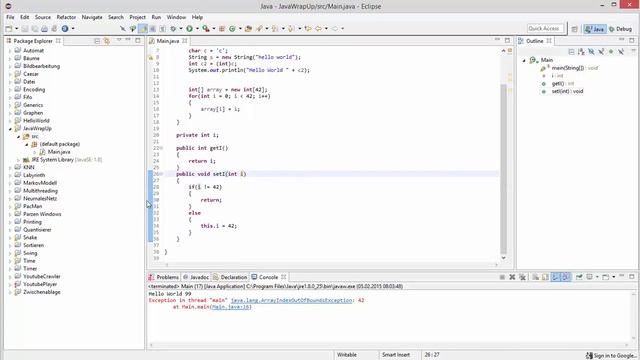
Task: Switch to the Problems tab
Action: coord(164,277)
